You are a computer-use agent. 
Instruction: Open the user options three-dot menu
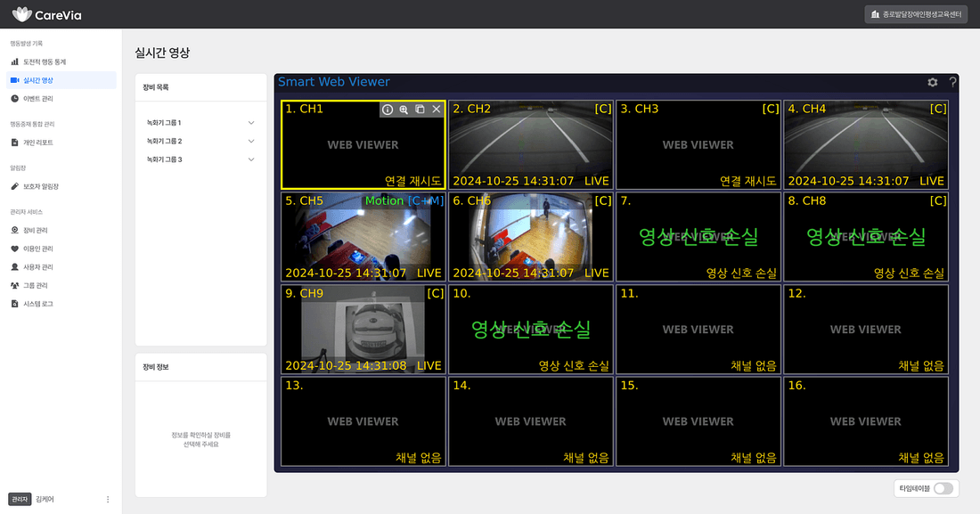coord(108,499)
